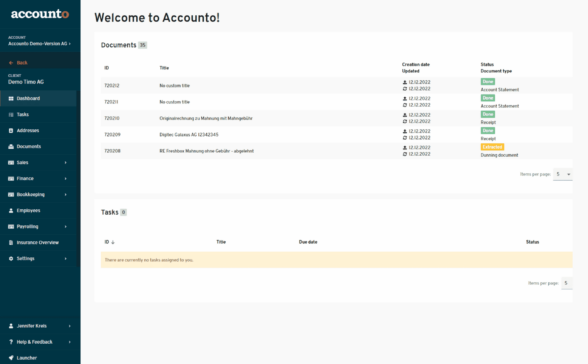Click the Payrolling sidebar icon
The image size is (588, 364).
pyautogui.click(x=11, y=227)
